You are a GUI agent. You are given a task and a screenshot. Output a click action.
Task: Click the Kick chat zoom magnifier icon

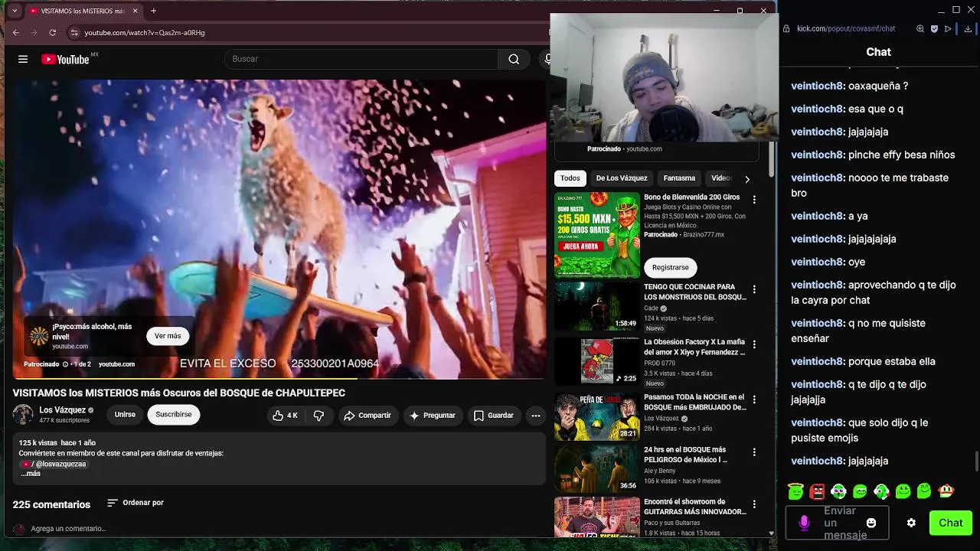[920, 29]
